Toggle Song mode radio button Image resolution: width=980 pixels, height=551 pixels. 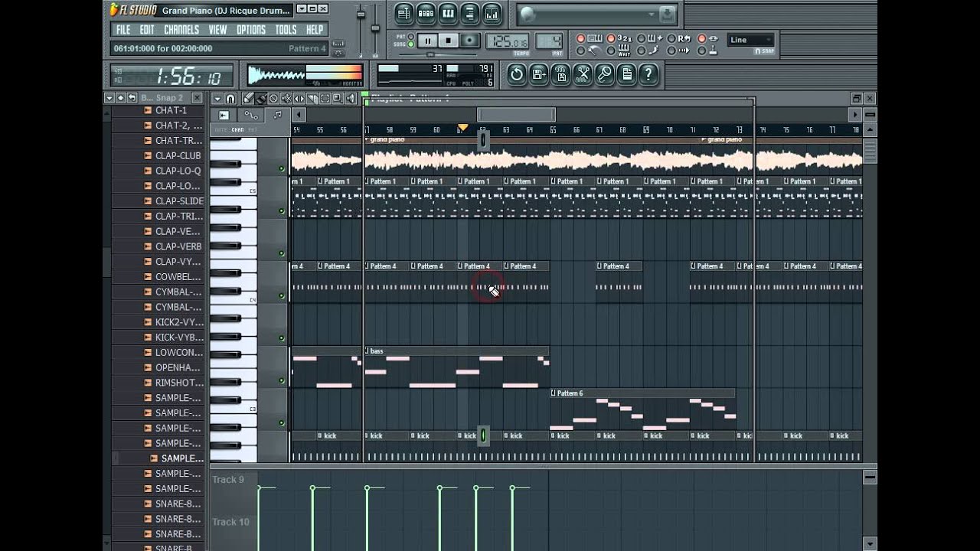pyautogui.click(x=411, y=44)
